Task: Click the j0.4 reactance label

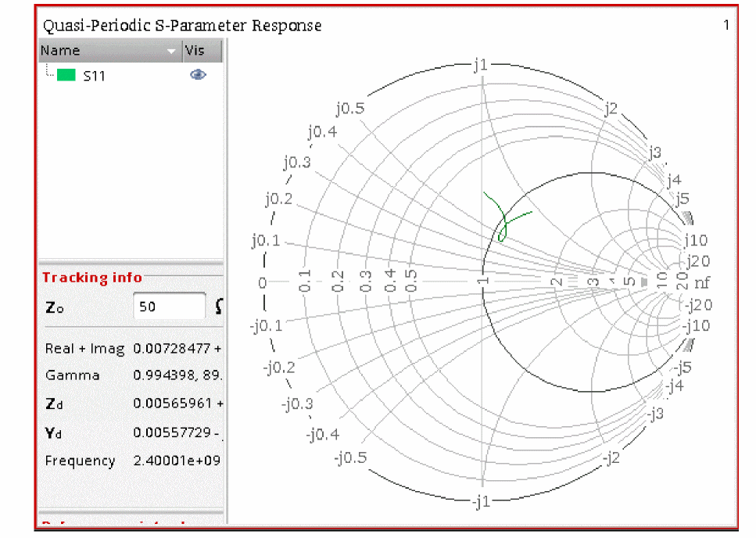Action: (323, 131)
